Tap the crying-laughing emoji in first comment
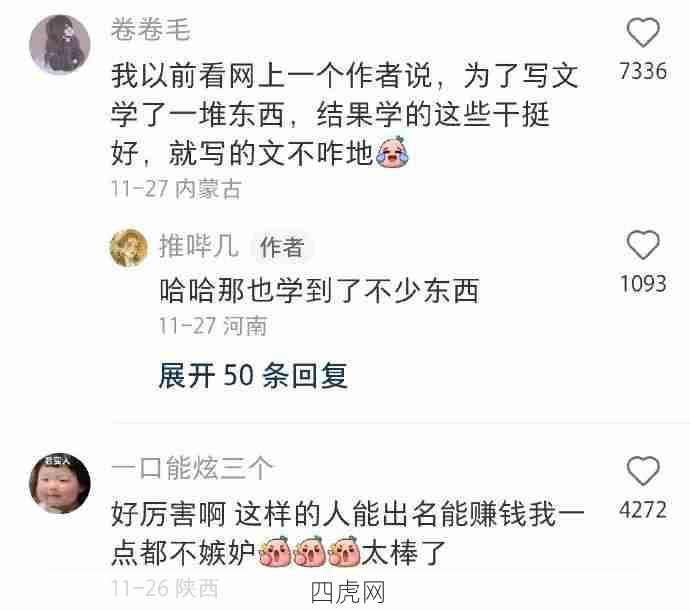Screen dimensions: 690x611 392,152
